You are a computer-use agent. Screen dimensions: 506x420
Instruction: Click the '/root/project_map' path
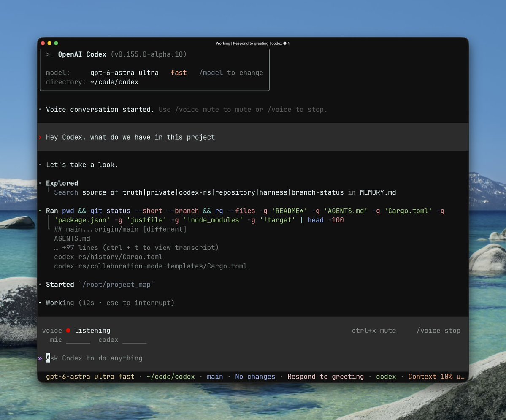pos(116,285)
